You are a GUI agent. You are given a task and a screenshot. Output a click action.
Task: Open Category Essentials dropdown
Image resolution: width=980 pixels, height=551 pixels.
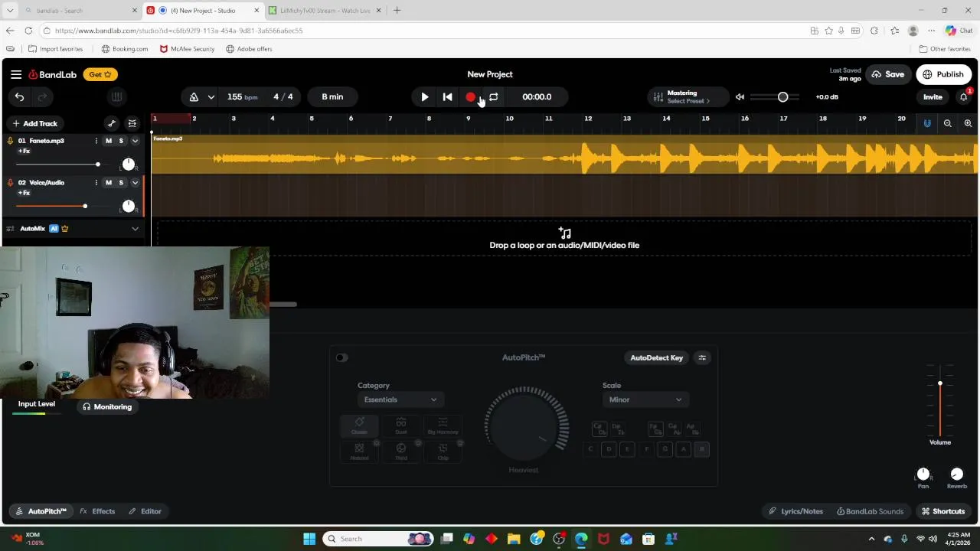tap(400, 399)
